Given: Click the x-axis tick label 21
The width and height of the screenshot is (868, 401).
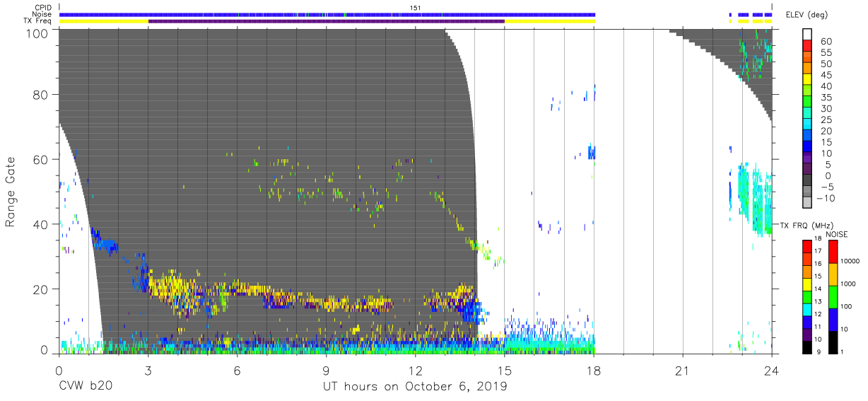Looking at the screenshot, I should [683, 371].
